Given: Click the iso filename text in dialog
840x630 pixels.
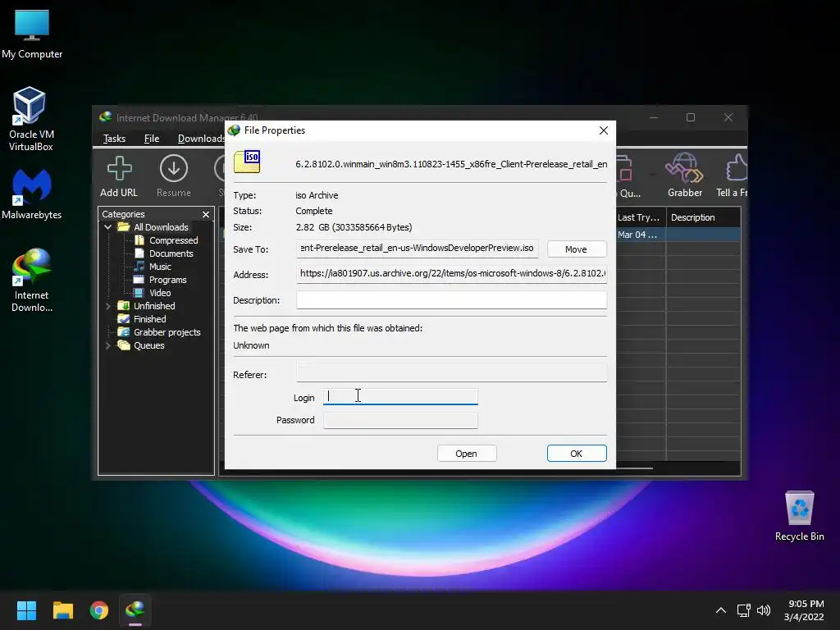Looking at the screenshot, I should pos(451,164).
